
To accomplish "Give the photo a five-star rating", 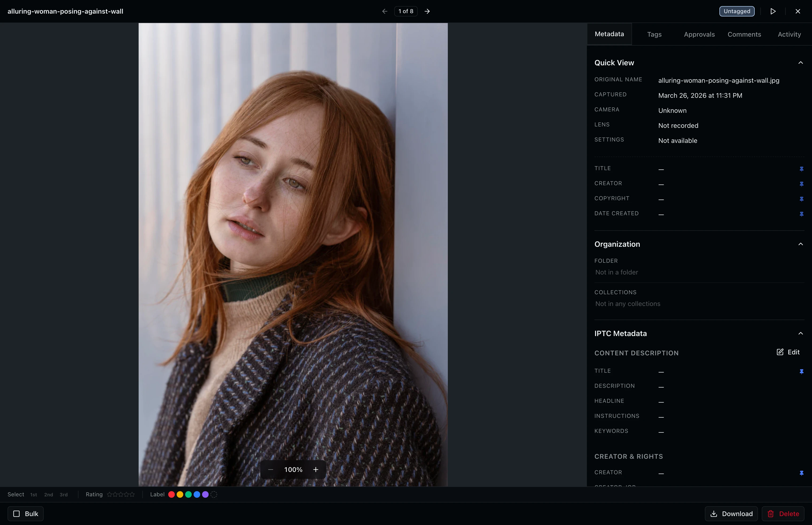I will (x=132, y=494).
